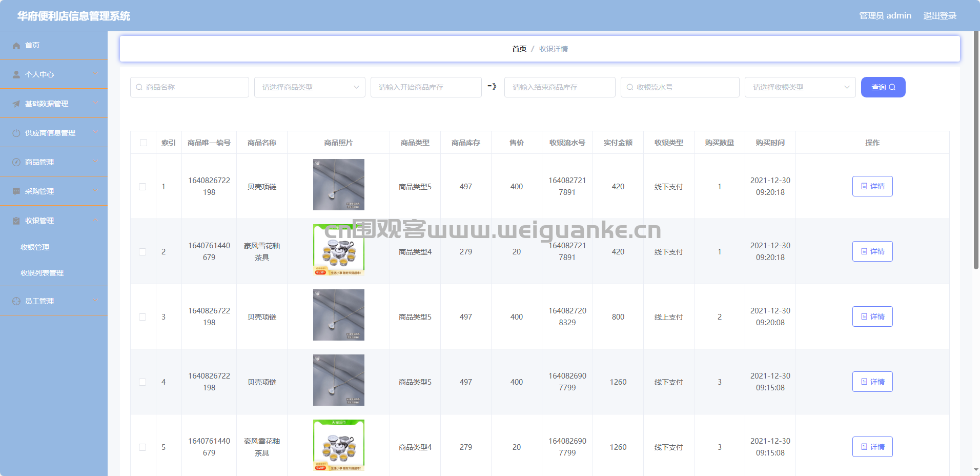Click the 收银详情 breadcrumb text
The height and width of the screenshot is (476, 980).
click(x=554, y=49)
